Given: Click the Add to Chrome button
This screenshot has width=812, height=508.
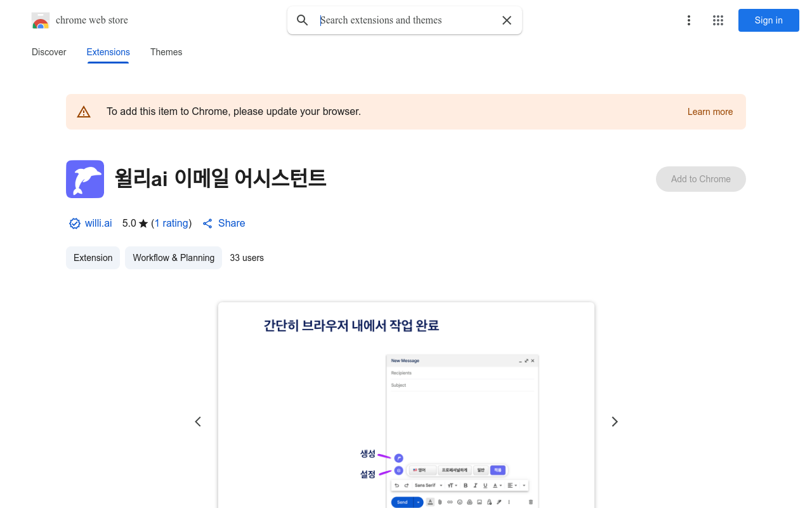Looking at the screenshot, I should pyautogui.click(x=701, y=179).
